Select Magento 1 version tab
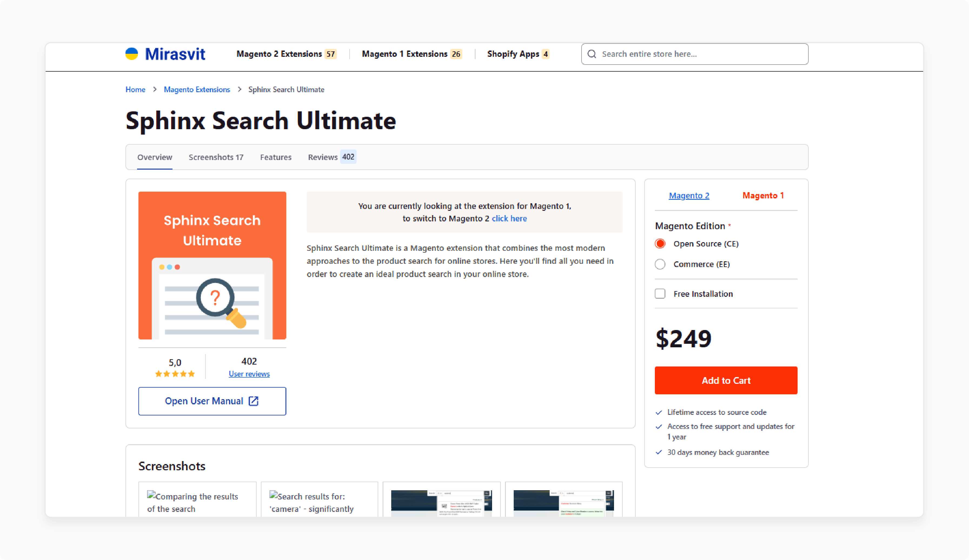The image size is (969, 560). pos(763,196)
